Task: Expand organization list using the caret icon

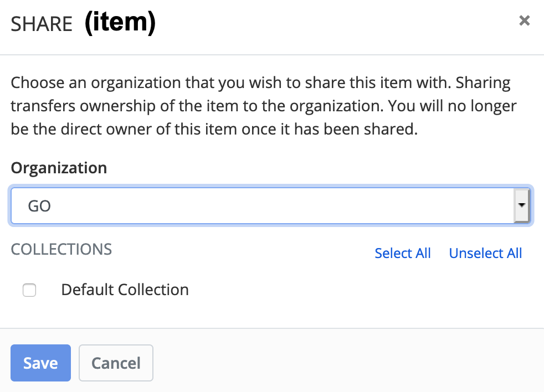Action: [x=521, y=205]
